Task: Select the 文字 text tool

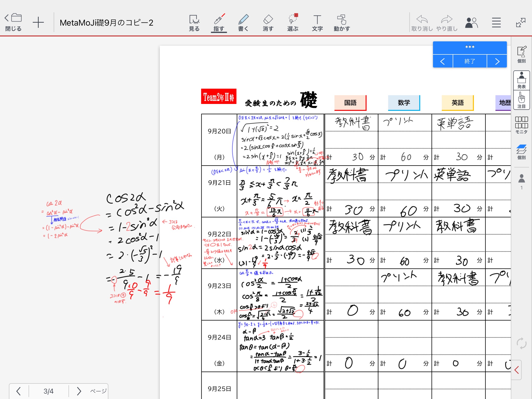Action: (x=317, y=23)
